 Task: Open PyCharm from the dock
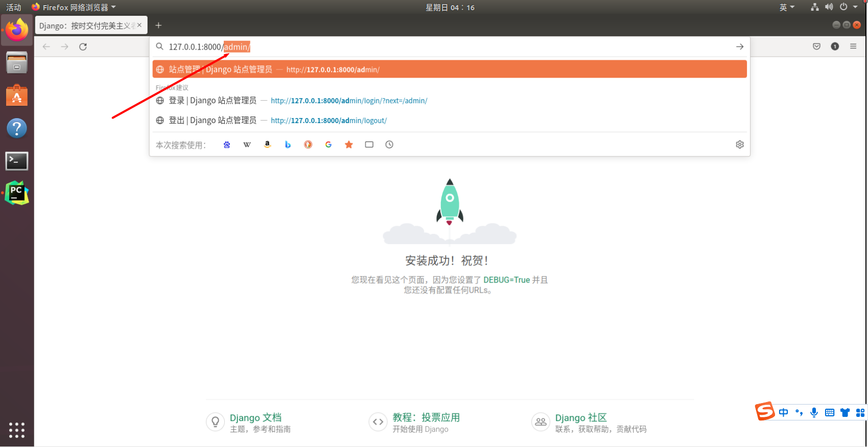tap(17, 193)
